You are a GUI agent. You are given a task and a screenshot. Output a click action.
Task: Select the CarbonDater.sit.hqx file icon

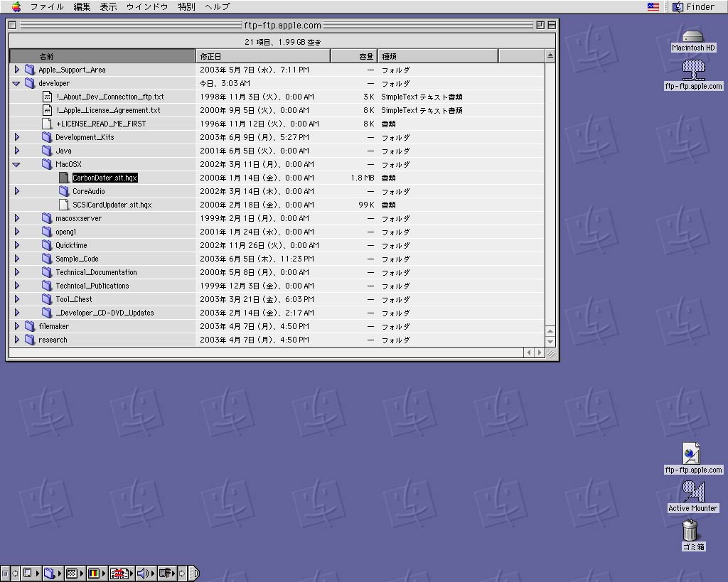click(x=64, y=177)
